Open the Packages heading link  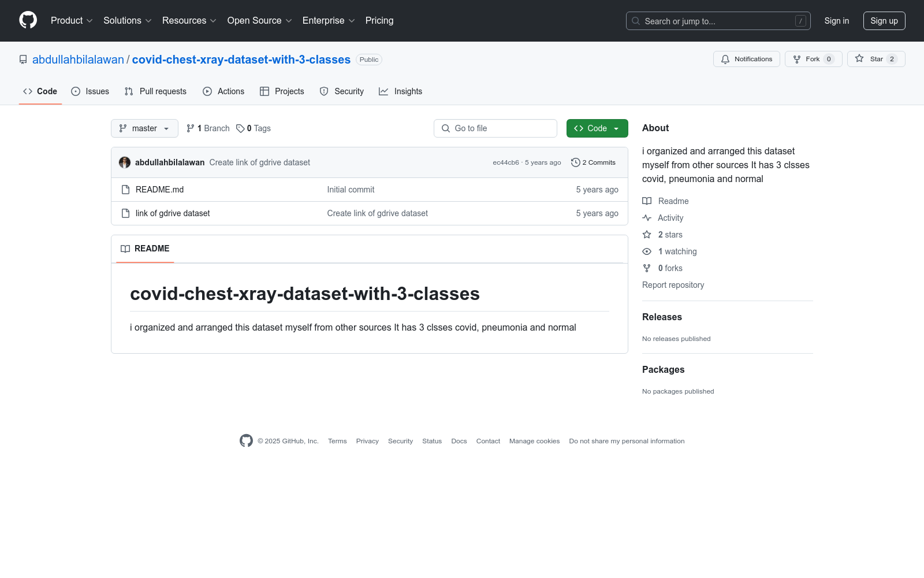663,369
